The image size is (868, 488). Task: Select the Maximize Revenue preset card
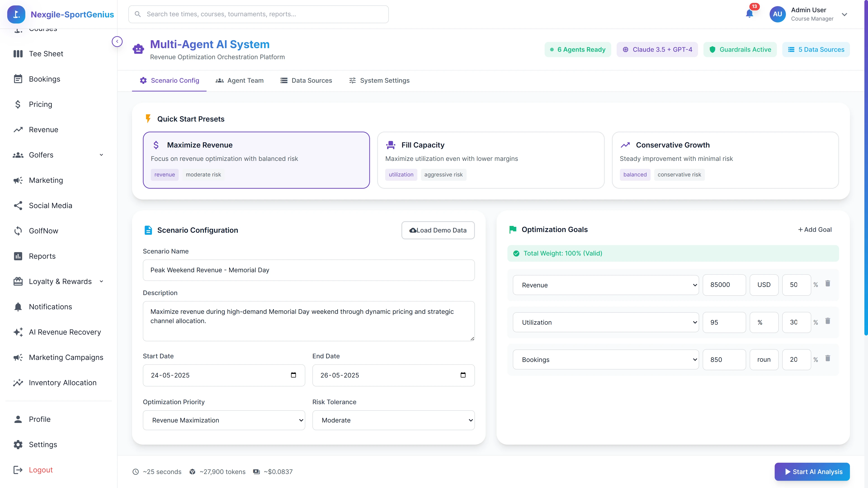256,160
